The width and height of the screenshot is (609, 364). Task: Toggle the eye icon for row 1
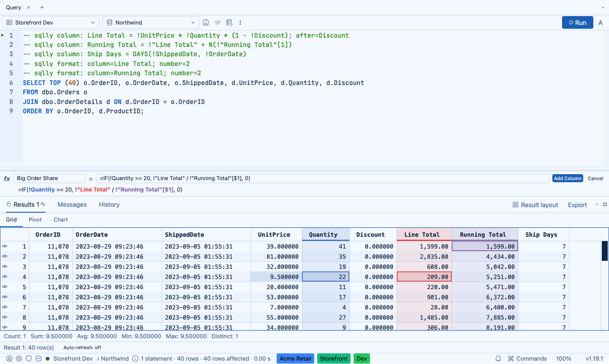(5, 246)
